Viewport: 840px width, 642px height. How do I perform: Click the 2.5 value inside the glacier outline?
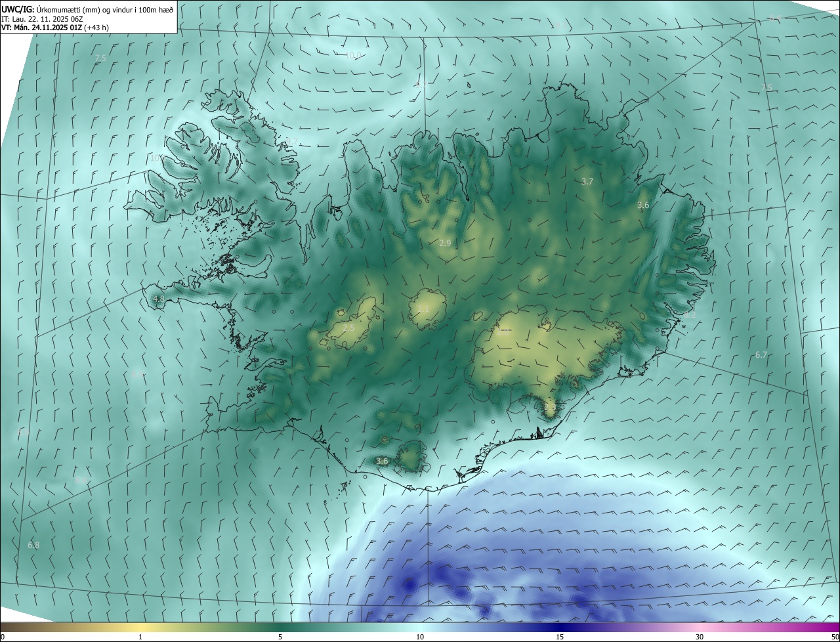[x=348, y=328]
